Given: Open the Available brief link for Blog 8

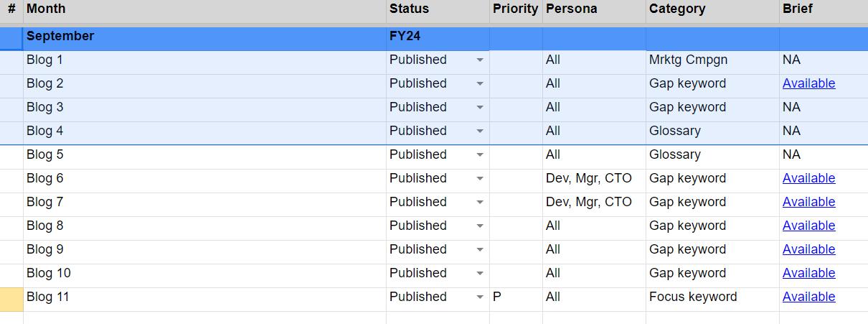Looking at the screenshot, I should (x=808, y=226).
